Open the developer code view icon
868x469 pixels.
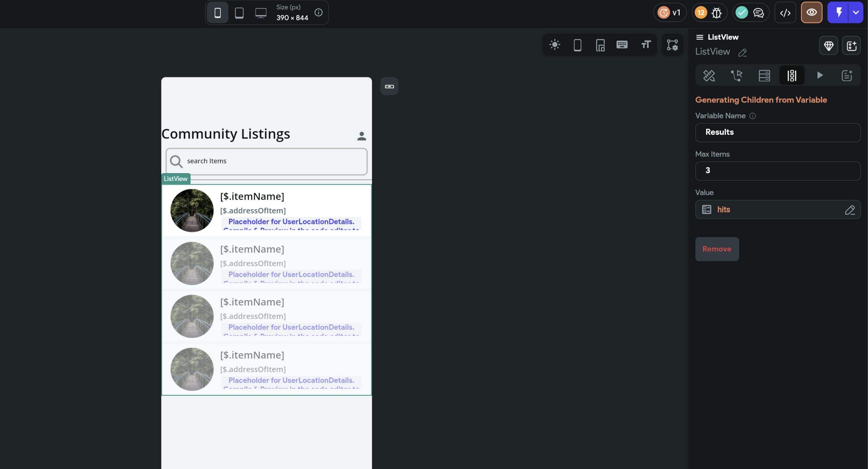pyautogui.click(x=785, y=13)
